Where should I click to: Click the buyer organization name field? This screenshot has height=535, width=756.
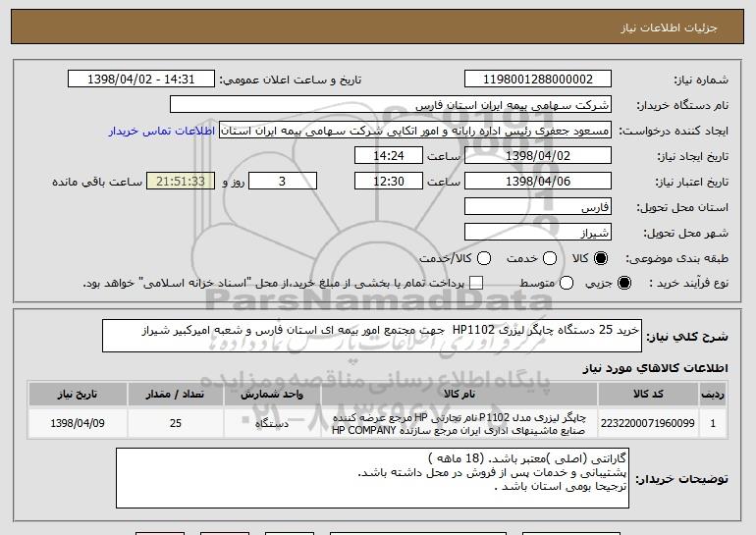click(x=391, y=105)
